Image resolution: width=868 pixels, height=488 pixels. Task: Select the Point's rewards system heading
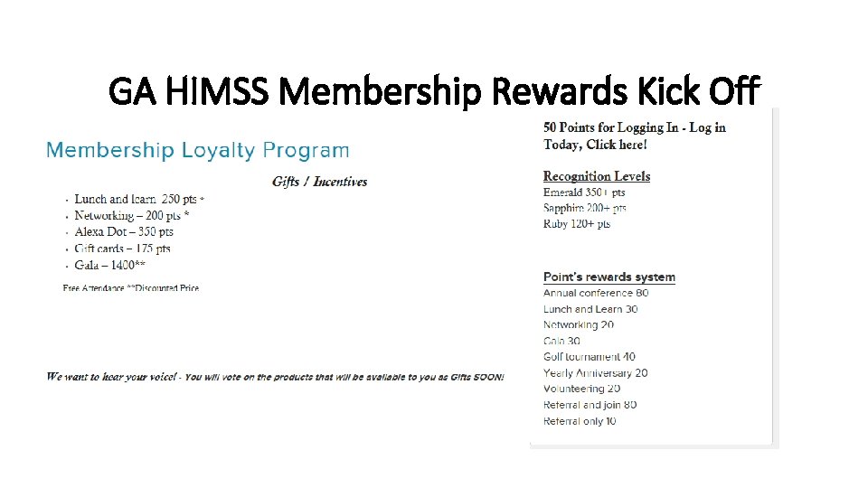609,277
